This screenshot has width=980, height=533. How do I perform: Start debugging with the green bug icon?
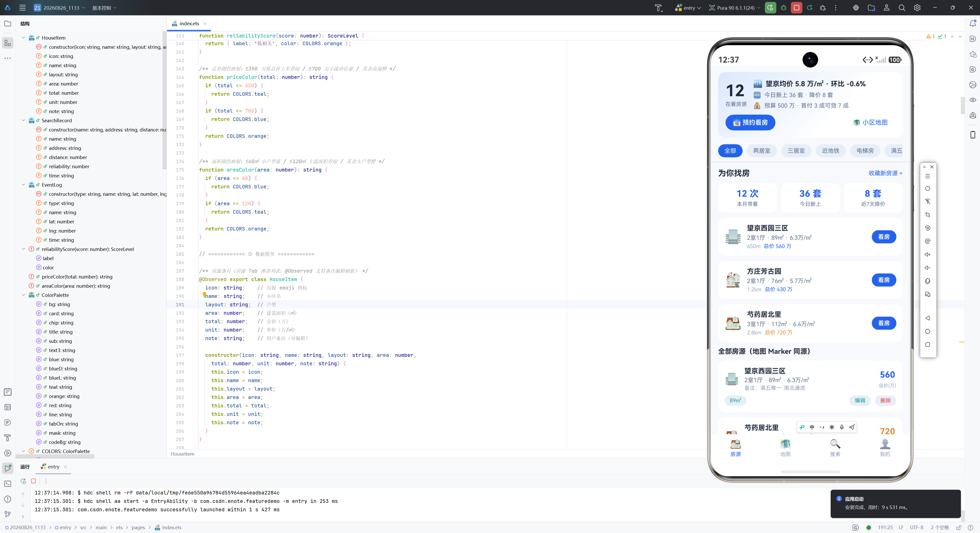[784, 8]
